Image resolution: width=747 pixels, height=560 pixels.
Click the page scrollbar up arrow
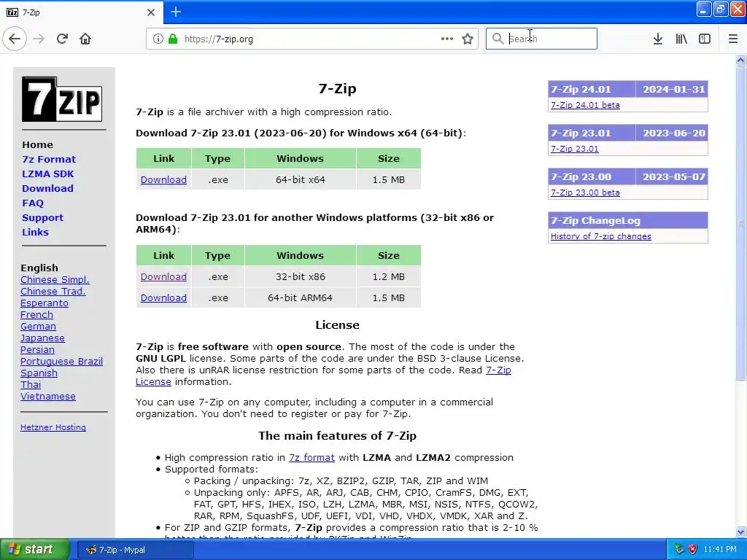pos(740,60)
